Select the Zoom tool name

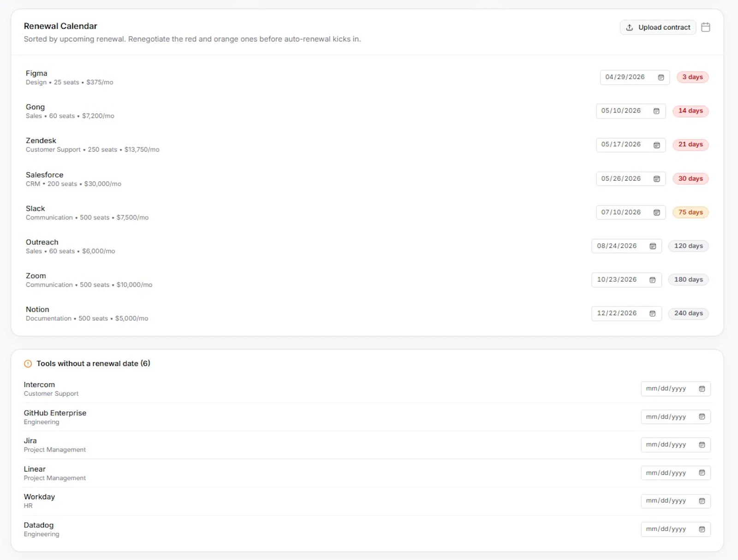tap(36, 276)
